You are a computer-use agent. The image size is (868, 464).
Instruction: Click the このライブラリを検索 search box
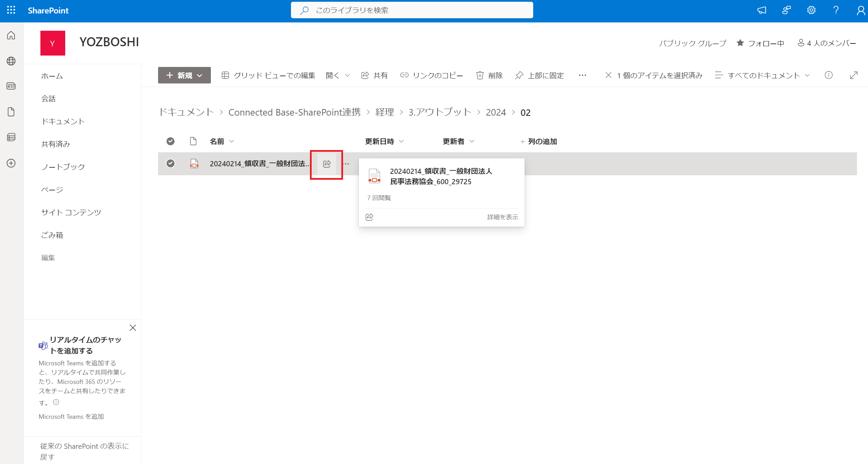(412, 10)
